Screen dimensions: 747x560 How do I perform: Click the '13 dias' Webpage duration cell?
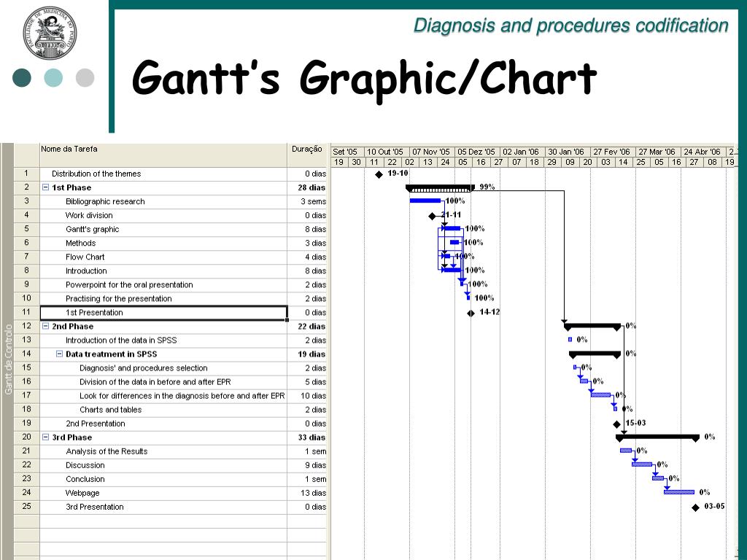(307, 493)
